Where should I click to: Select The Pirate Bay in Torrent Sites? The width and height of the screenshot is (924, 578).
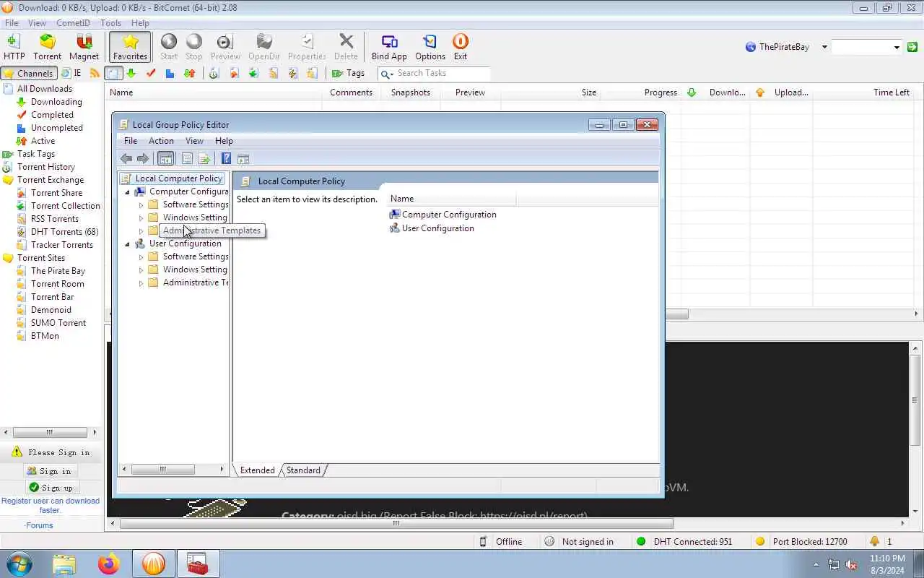(58, 271)
